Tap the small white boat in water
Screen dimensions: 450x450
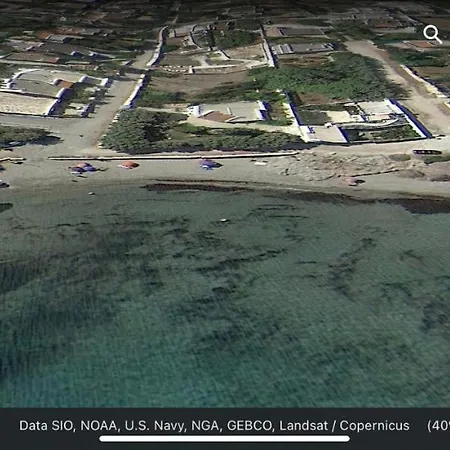224,220
